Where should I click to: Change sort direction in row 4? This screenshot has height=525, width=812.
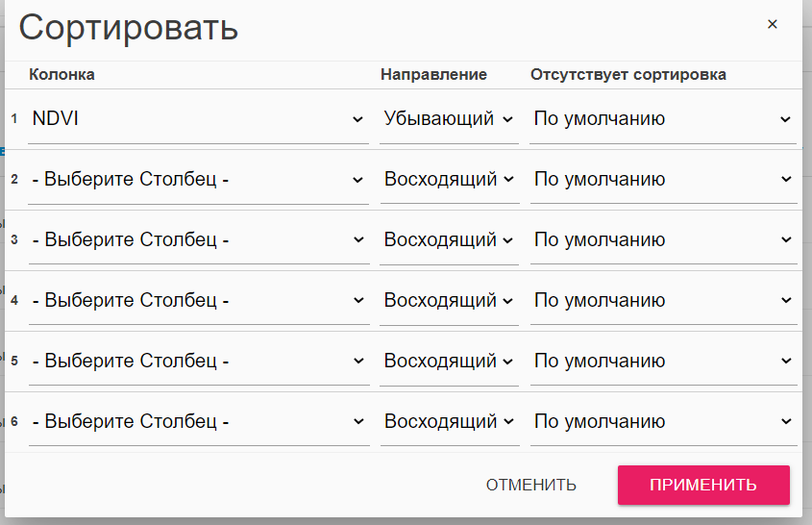[x=449, y=301]
